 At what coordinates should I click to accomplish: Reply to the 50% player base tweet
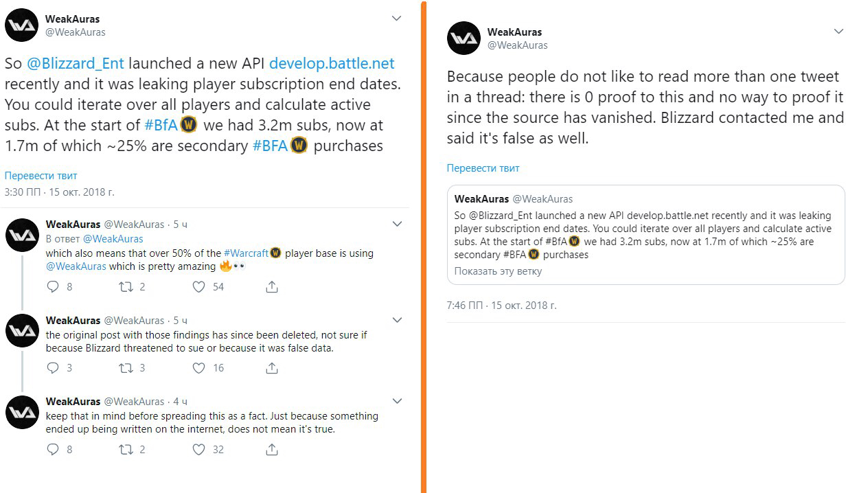(53, 287)
